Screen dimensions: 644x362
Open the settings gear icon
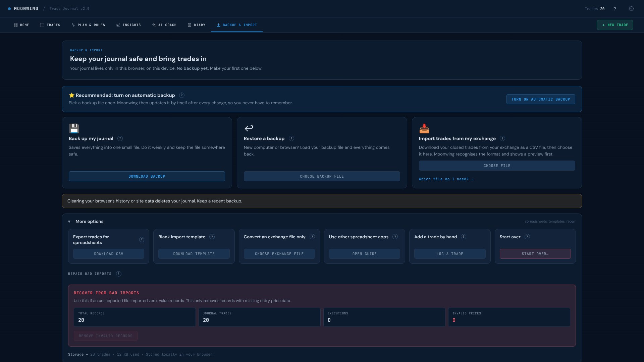pyautogui.click(x=631, y=9)
